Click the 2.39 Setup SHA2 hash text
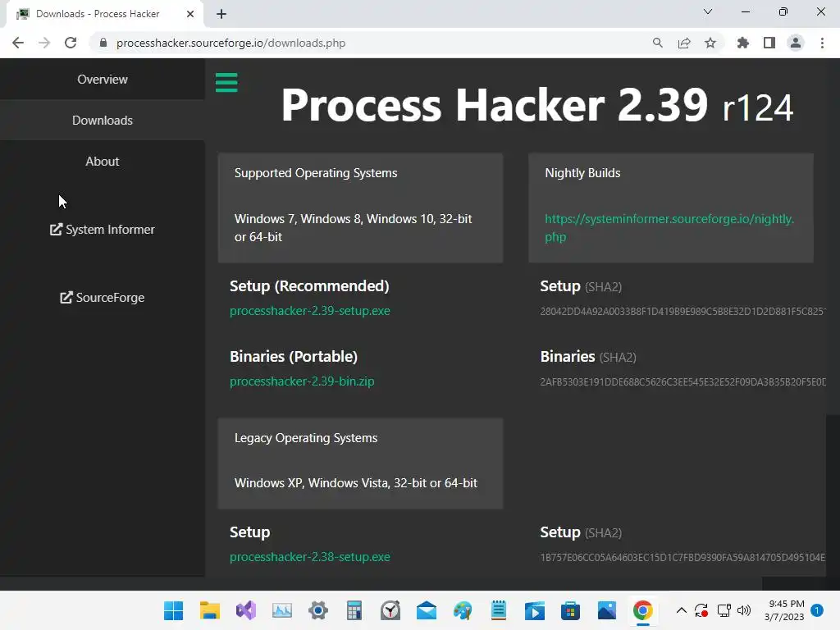Viewport: 840px width, 630px height. (x=682, y=311)
